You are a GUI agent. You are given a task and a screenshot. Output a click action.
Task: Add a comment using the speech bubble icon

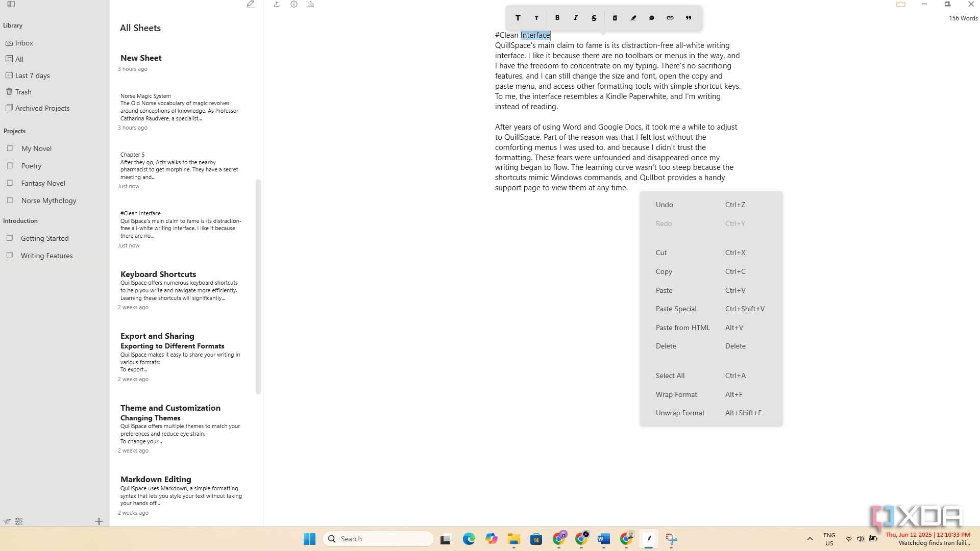coord(652,18)
